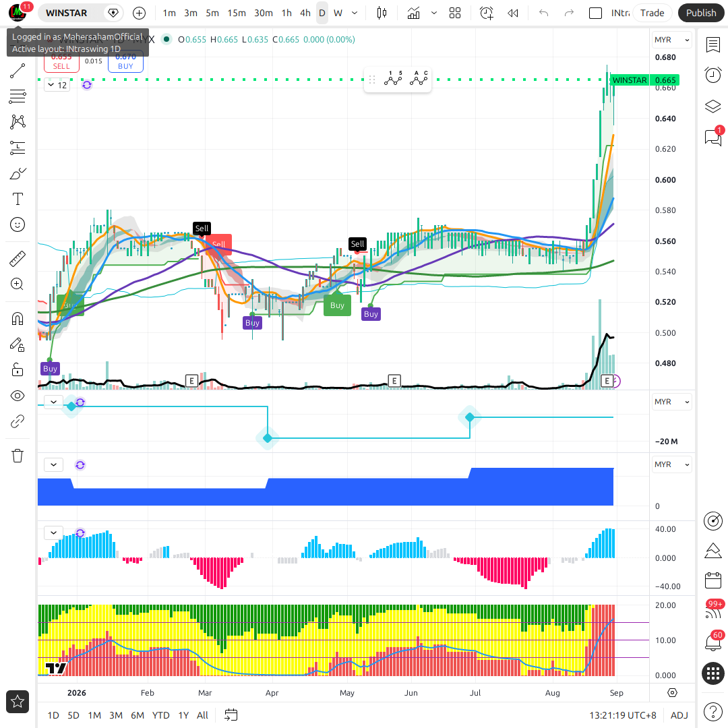Toggle hide all drawings eye icon
This screenshot has height=728, width=728.
(x=18, y=396)
